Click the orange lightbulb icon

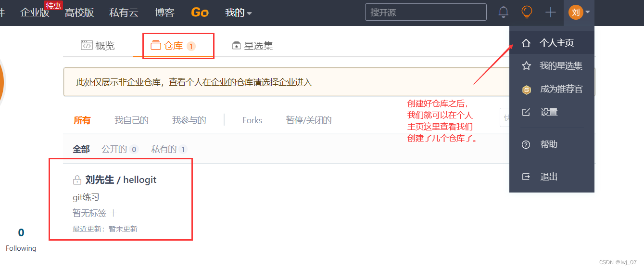[527, 12]
